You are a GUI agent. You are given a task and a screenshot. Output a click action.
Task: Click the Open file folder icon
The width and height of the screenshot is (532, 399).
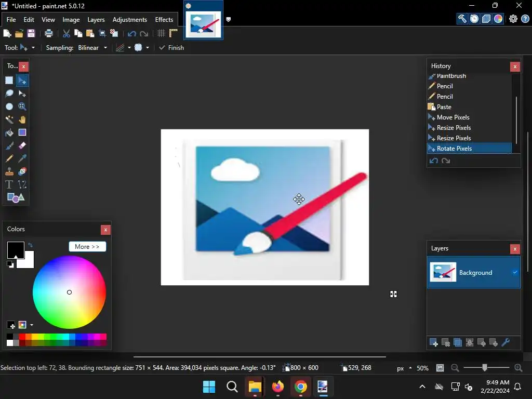click(19, 33)
